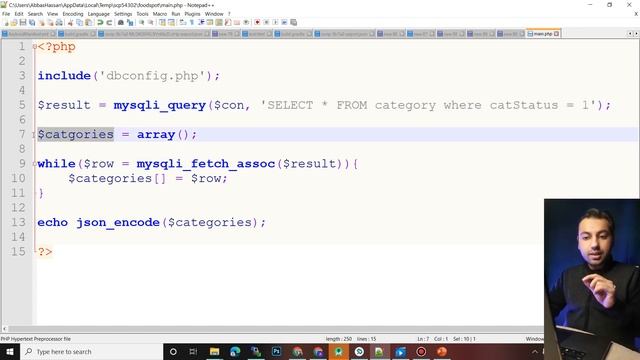Open the Language menu
This screenshot has height=360, width=640.
click(98, 14)
